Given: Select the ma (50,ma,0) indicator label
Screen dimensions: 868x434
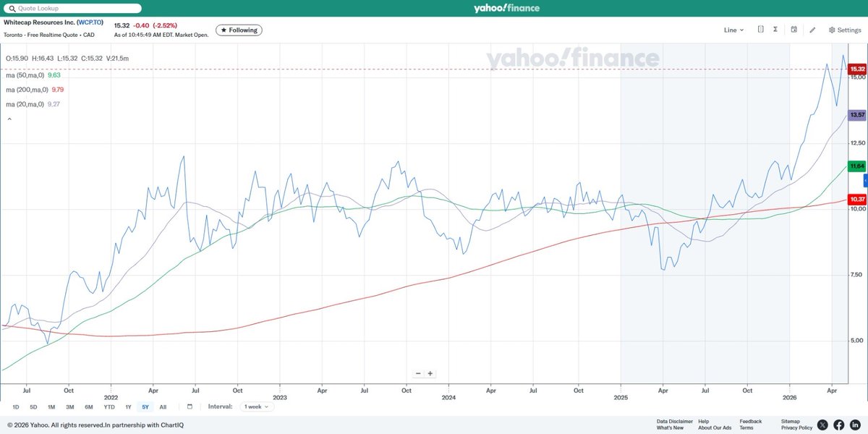Looking at the screenshot, I should point(25,75).
